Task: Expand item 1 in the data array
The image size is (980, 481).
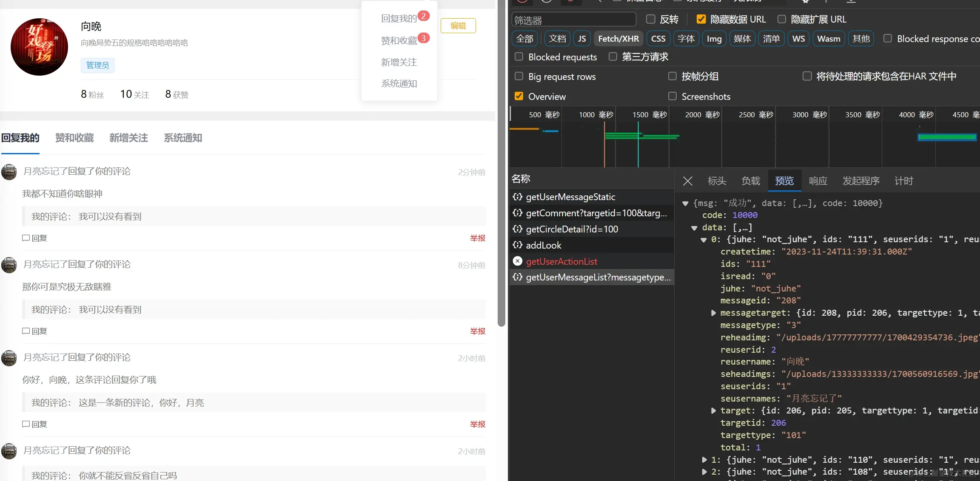Action: 704,460
